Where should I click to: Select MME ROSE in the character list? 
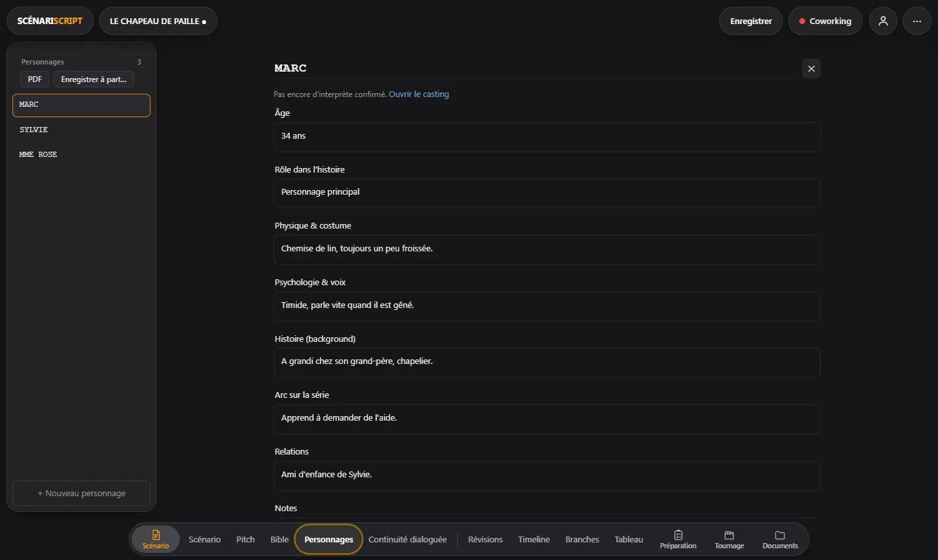[81, 154]
